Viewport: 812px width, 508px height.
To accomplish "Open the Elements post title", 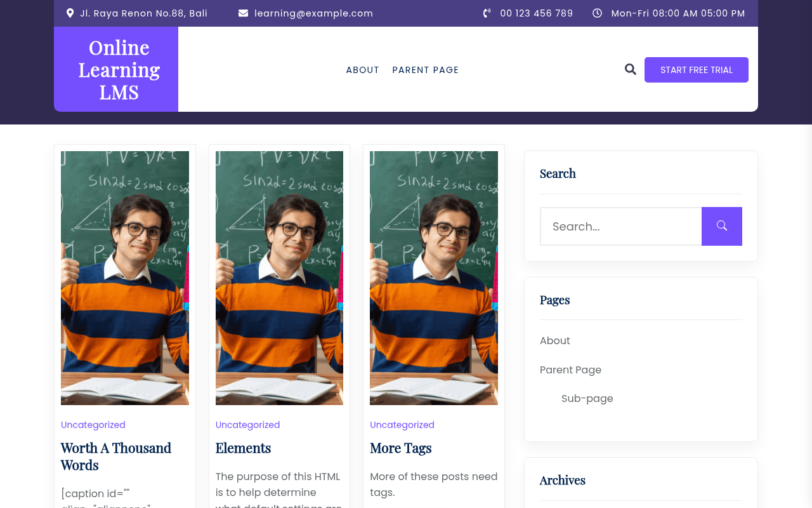I will [x=243, y=448].
